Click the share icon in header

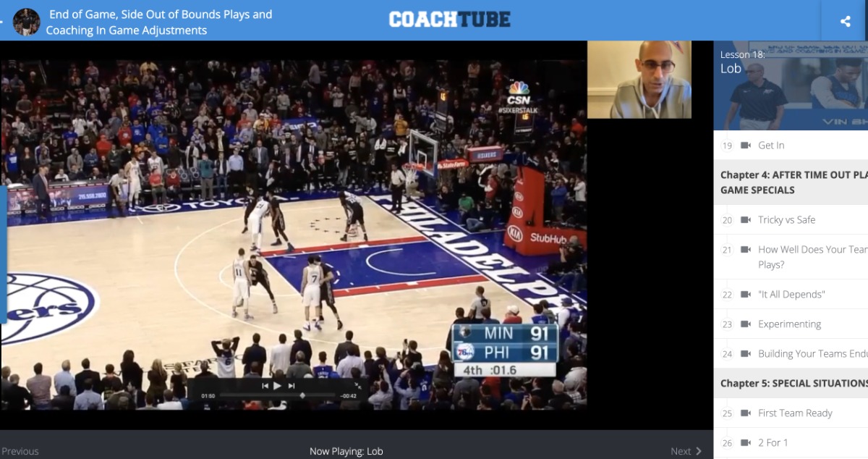[845, 21]
